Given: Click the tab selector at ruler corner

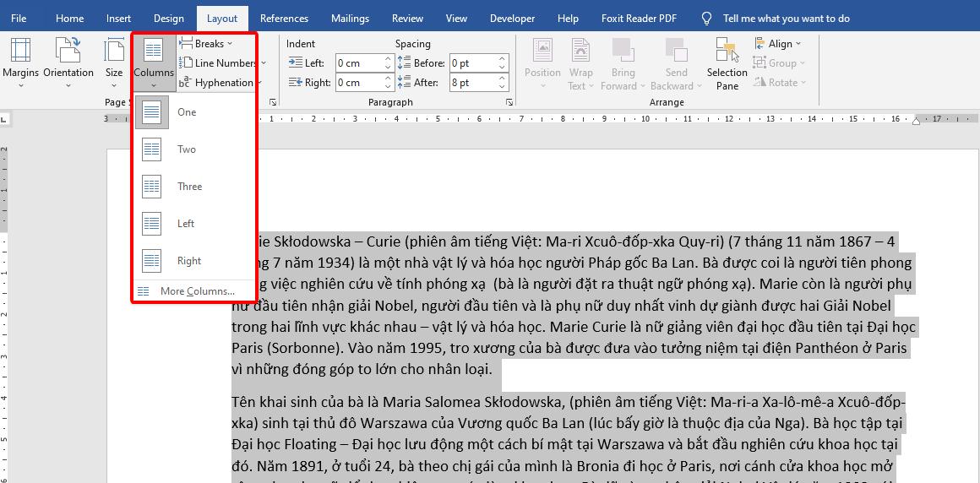Looking at the screenshot, I should [x=3, y=119].
